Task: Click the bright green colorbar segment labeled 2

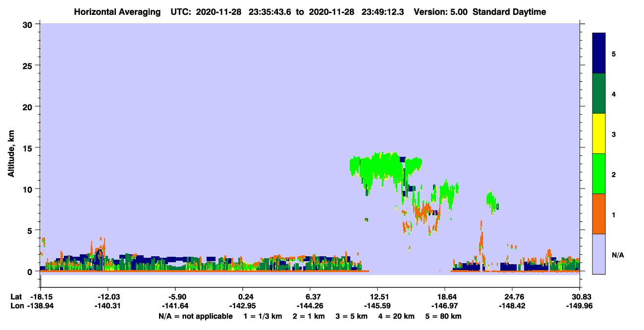Action: pos(599,174)
